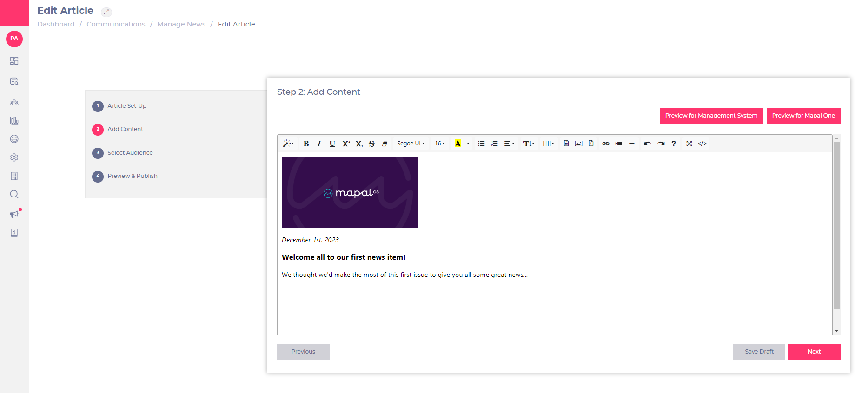Click the PA user avatar
This screenshot has height=393, width=868.
(14, 39)
